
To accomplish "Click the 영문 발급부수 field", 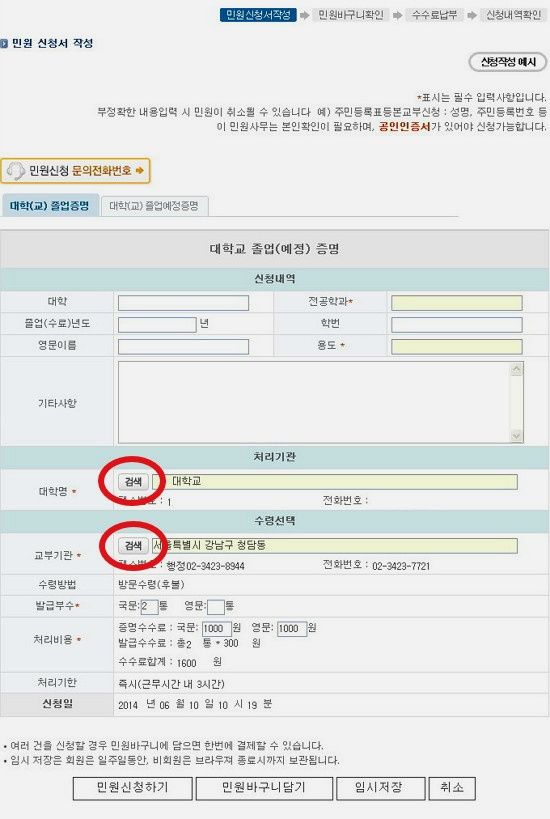I will tap(216, 606).
